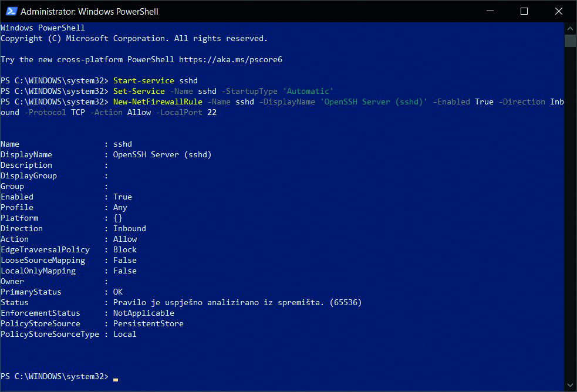Click the 'Set-Service' command text

point(139,91)
